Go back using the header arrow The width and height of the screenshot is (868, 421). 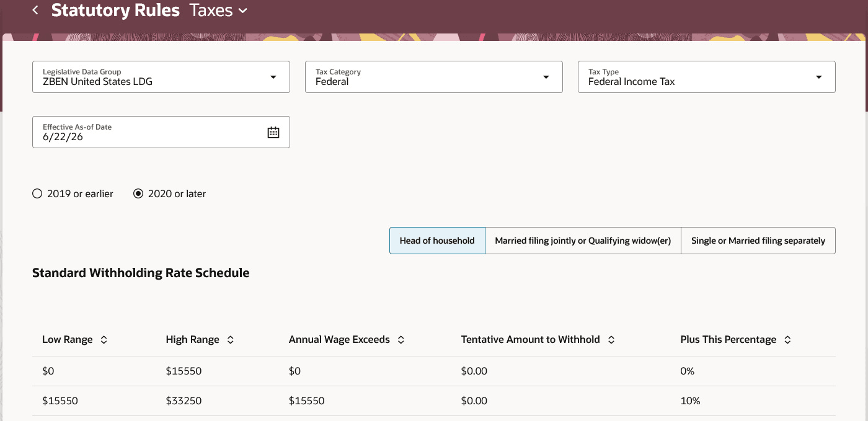pyautogui.click(x=35, y=10)
